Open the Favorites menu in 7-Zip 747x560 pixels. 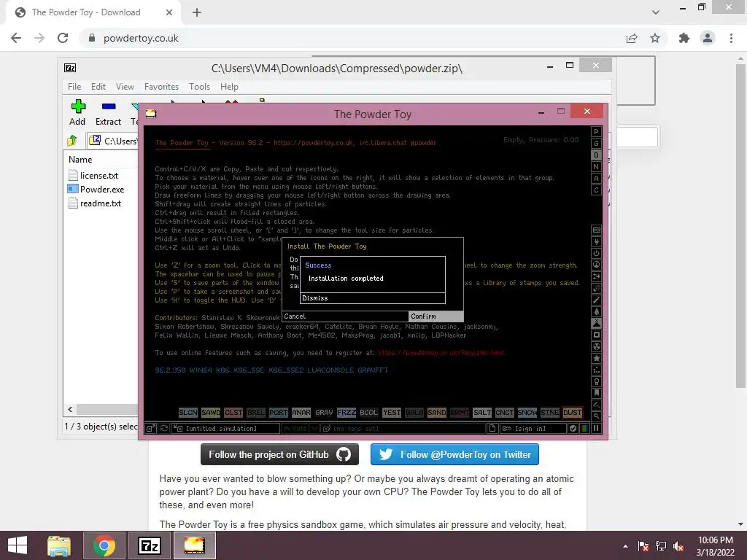click(x=161, y=87)
